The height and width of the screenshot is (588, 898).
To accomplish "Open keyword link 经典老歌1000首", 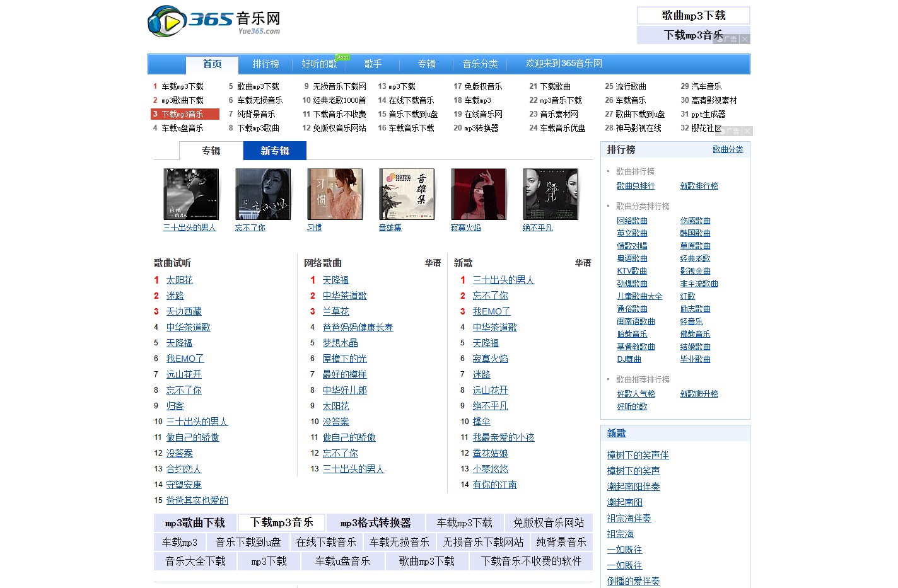I will tap(339, 100).
